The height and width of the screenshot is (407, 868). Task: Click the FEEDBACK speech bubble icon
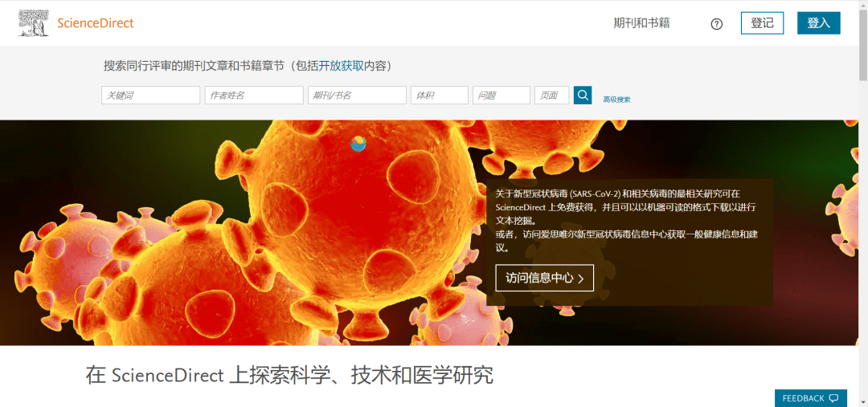pos(834,398)
